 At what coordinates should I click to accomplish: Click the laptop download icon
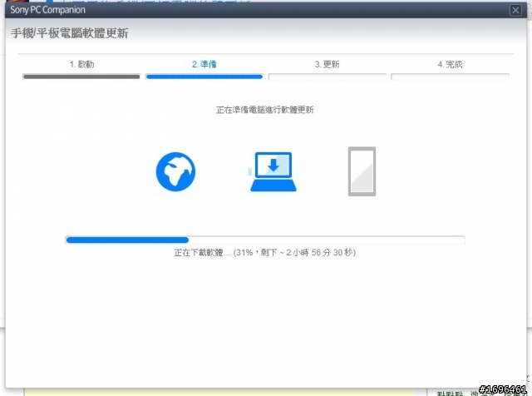[273, 172]
